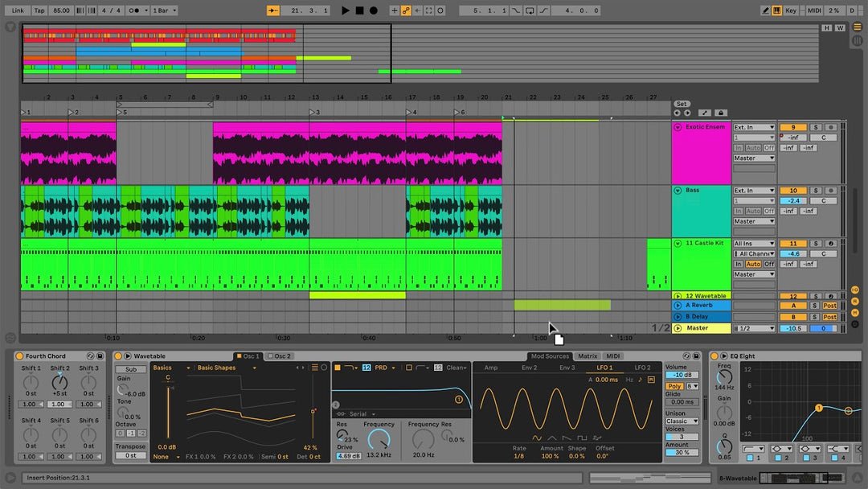
Task: Toggle the Fourth Chord device activator
Action: click(x=19, y=356)
